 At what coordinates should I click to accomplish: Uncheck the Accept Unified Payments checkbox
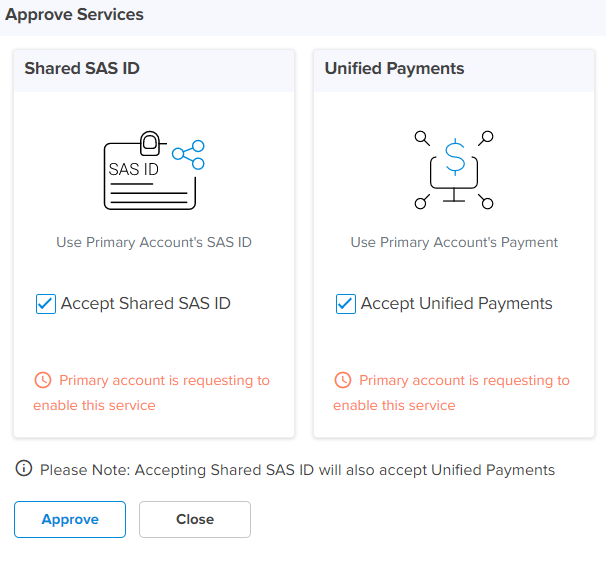(345, 304)
